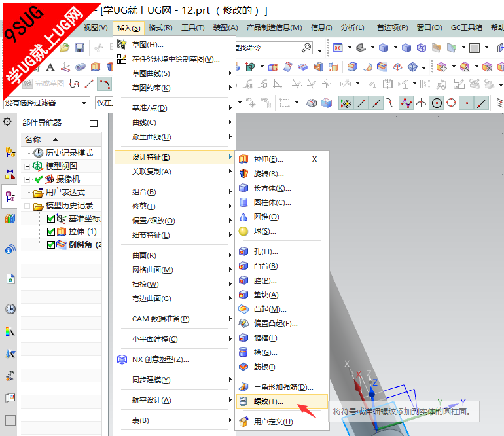Expand the 细节特征(L) submenu

pos(174,235)
